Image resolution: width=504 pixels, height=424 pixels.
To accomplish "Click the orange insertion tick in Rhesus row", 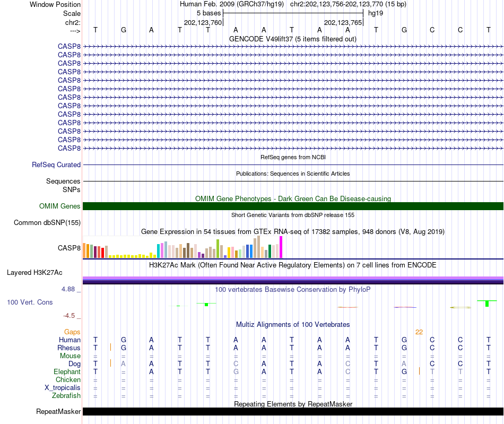I will pyautogui.click(x=110, y=347).
